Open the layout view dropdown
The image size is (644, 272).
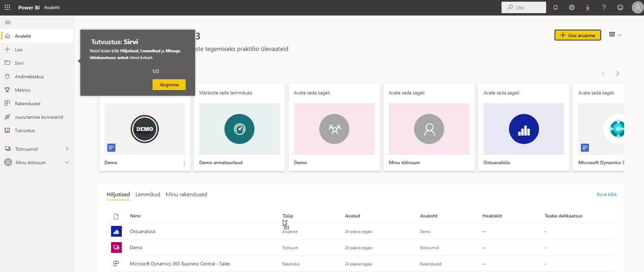coord(615,35)
